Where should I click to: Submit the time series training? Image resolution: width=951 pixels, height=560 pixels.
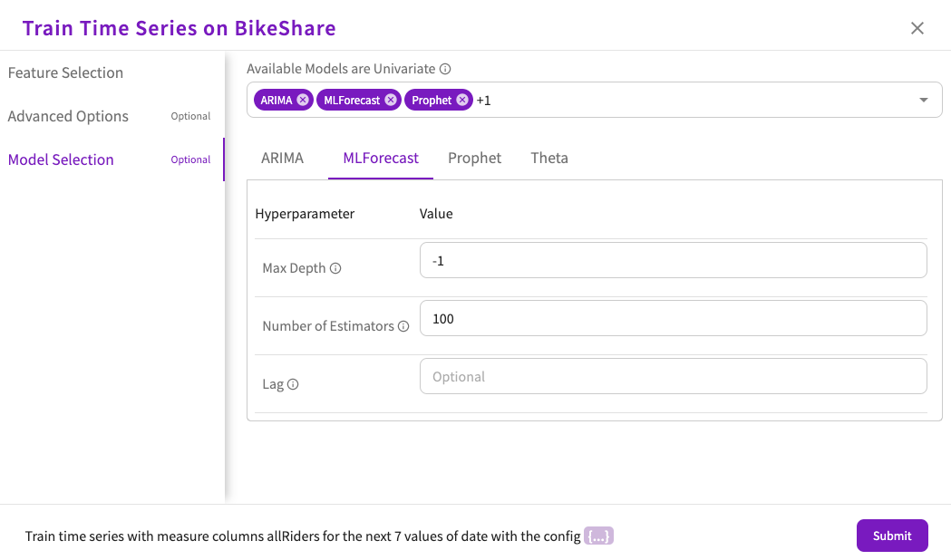(x=892, y=536)
